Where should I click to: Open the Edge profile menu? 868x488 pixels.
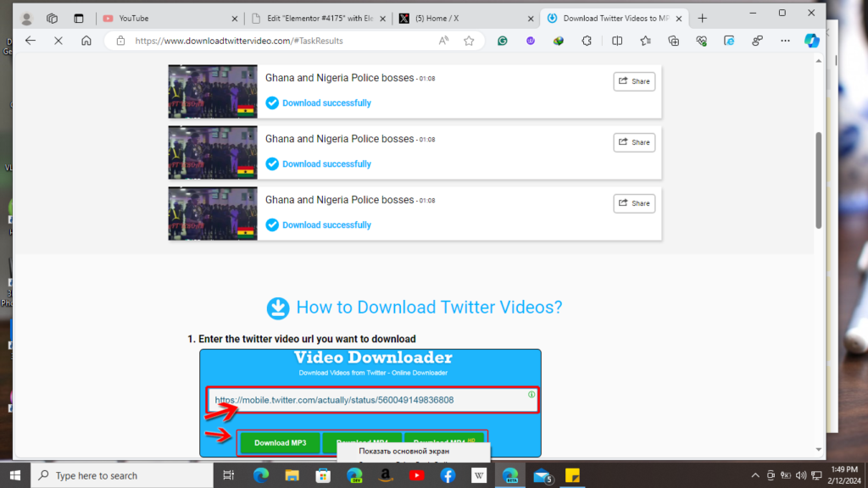pos(26,18)
